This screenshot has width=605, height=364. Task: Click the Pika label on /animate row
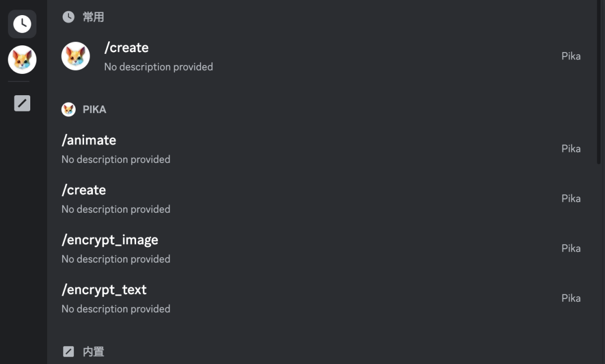571,148
